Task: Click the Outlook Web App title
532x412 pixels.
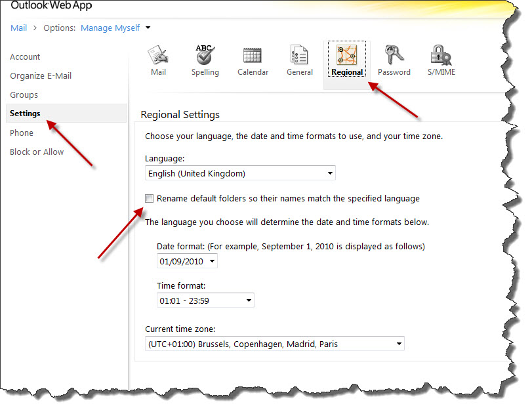Action: (51, 5)
